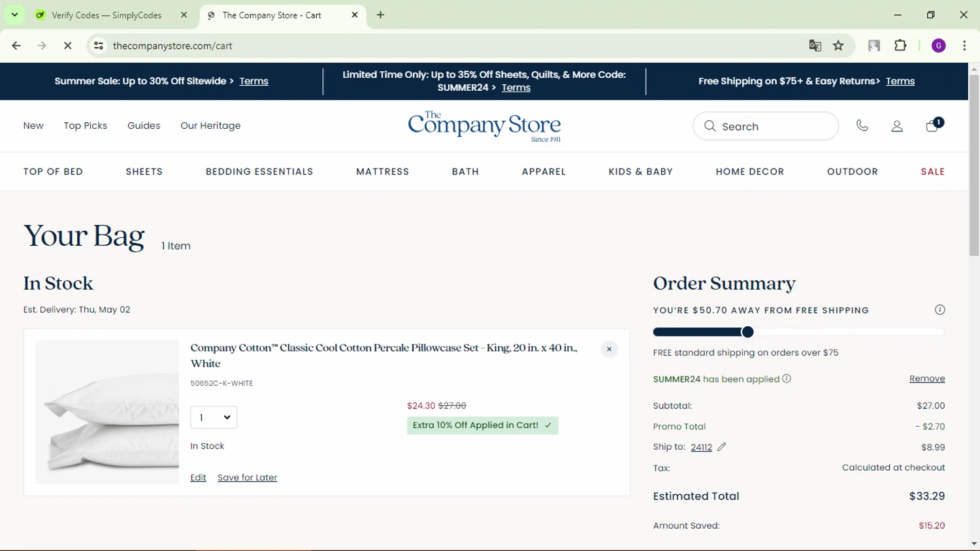Image resolution: width=980 pixels, height=551 pixels.
Task: Click the browser forward arrow
Action: point(42,46)
